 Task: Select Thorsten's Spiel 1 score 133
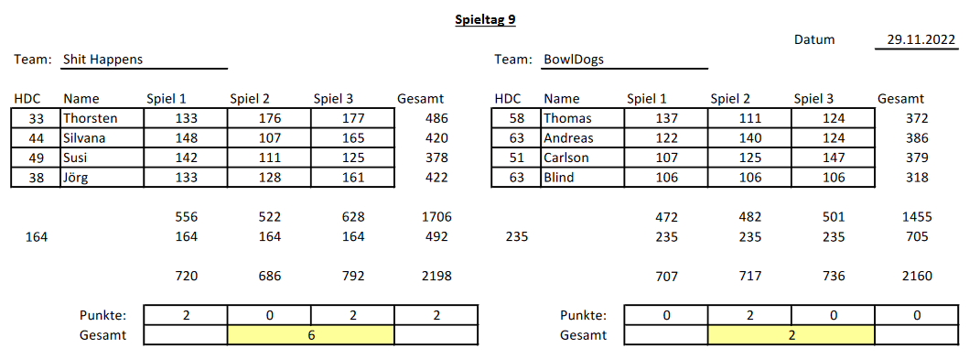coord(186,118)
